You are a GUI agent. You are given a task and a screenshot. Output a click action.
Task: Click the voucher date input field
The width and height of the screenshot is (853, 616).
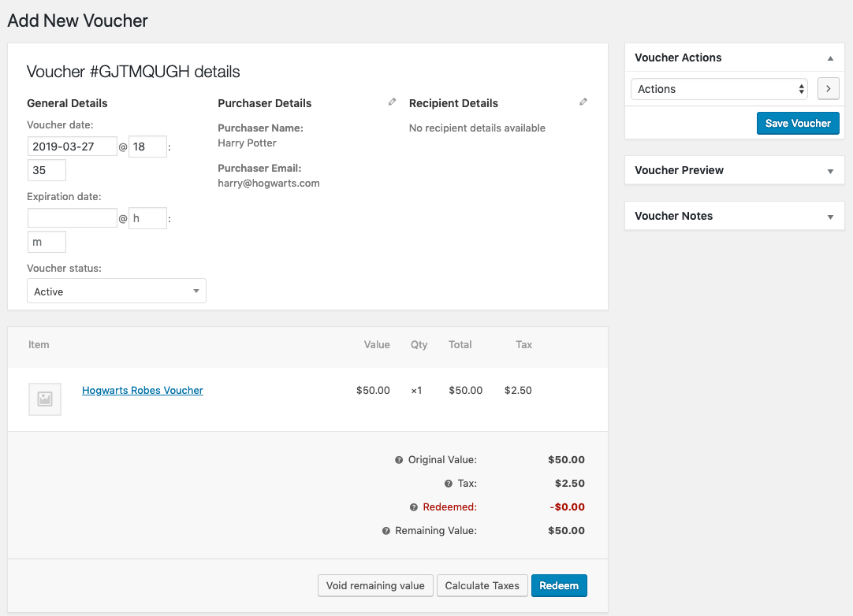[73, 147]
